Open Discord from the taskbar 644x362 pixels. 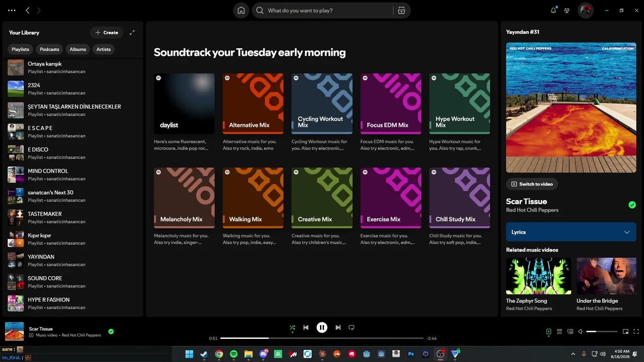click(x=263, y=354)
